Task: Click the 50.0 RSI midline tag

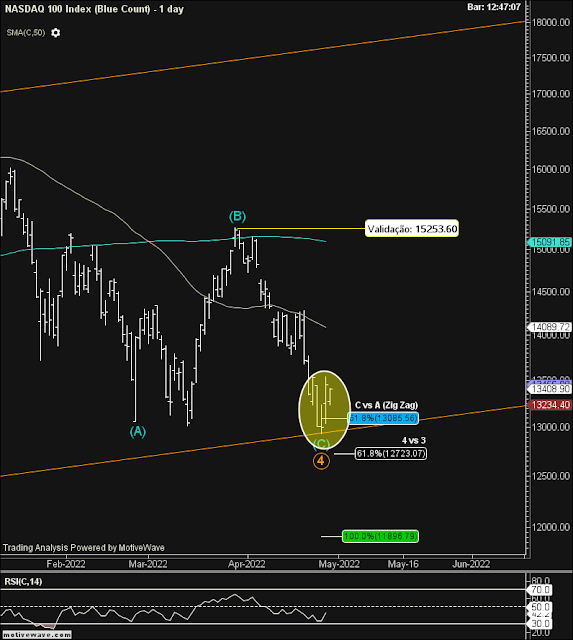Action: pyautogui.click(x=540, y=607)
